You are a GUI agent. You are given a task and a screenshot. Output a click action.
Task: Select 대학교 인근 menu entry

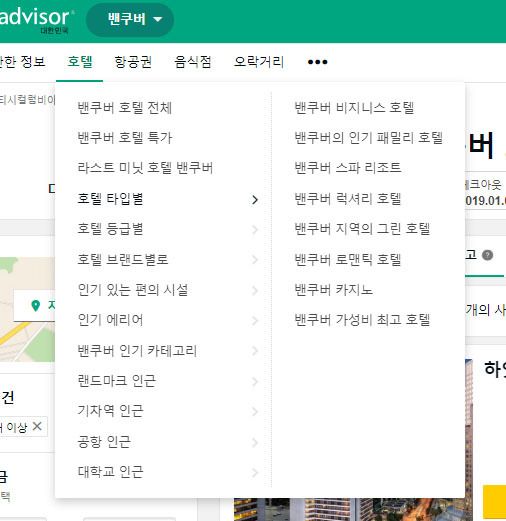click(x=110, y=472)
